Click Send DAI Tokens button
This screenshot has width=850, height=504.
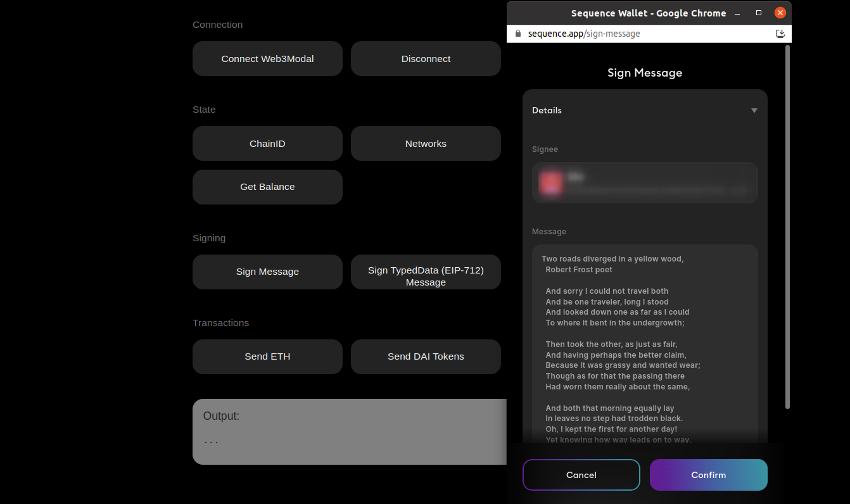coord(426,356)
